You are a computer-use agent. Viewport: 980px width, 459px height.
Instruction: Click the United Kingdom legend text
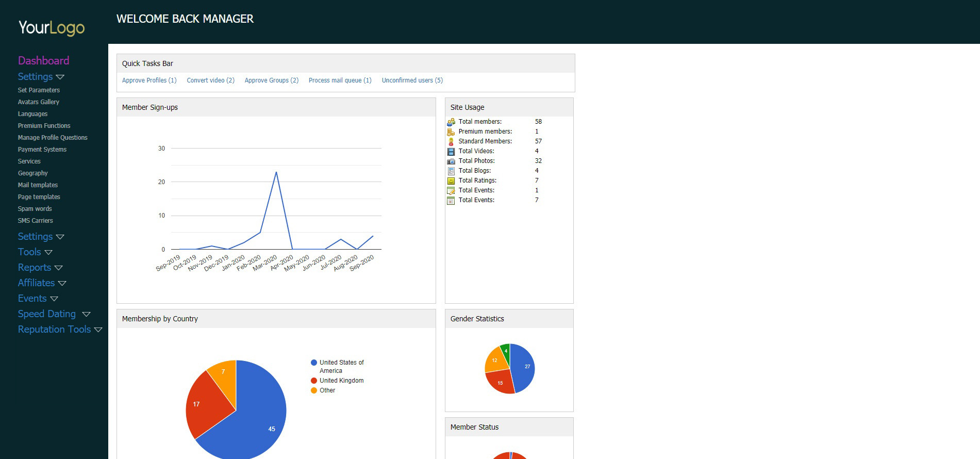(341, 381)
